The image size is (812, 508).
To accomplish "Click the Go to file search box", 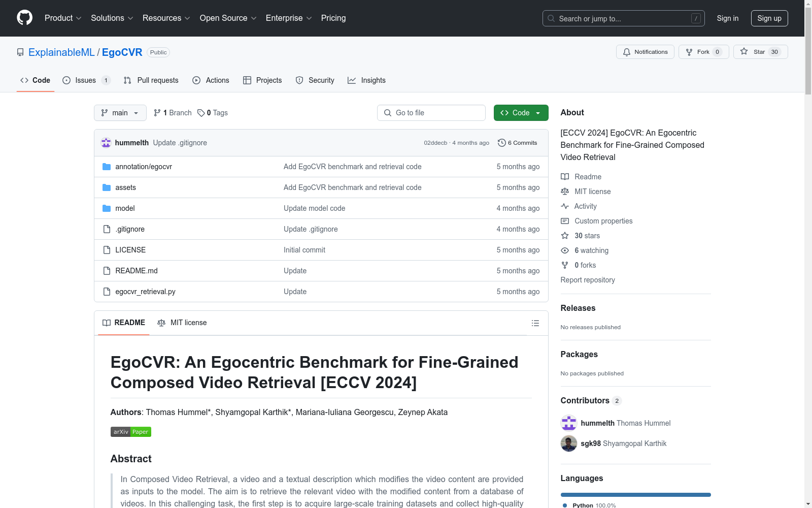I will click(431, 113).
